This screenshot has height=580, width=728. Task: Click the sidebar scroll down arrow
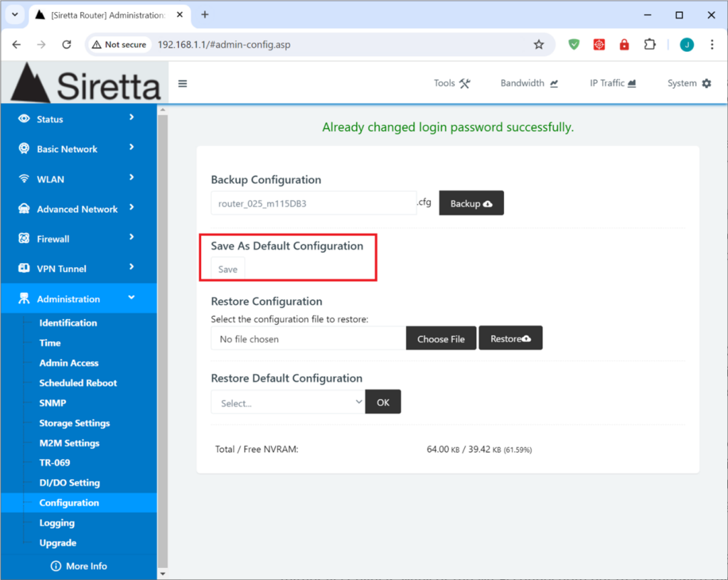click(x=163, y=574)
